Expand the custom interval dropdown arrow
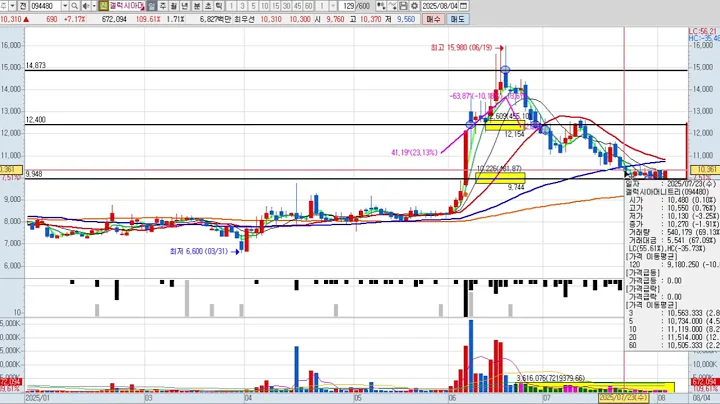The image size is (720, 404). (333, 6)
